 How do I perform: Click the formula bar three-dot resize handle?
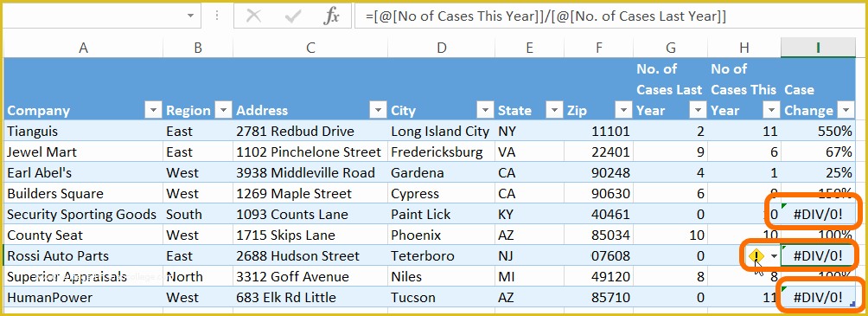tap(216, 16)
